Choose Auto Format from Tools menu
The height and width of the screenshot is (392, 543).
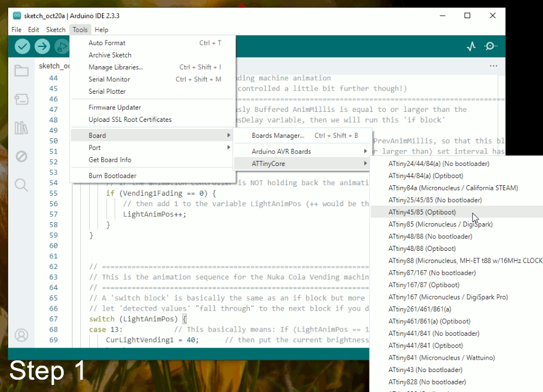click(x=152, y=43)
